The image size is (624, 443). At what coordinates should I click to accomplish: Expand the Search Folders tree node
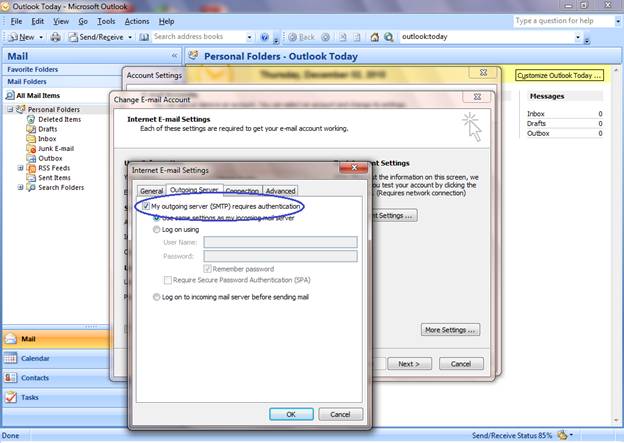coord(20,187)
